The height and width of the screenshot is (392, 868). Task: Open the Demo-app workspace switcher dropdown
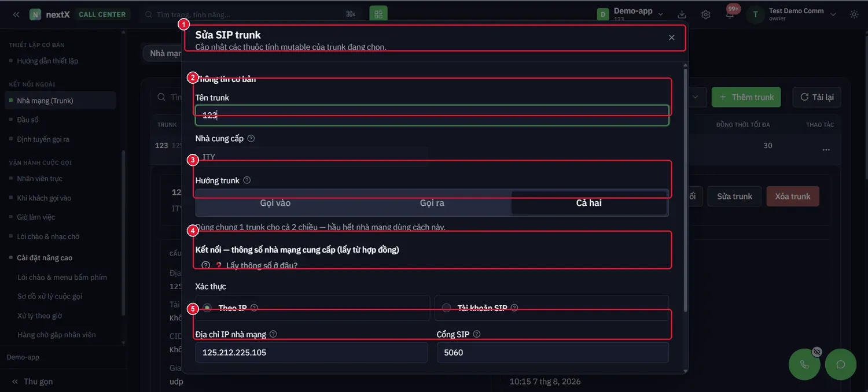pos(631,14)
